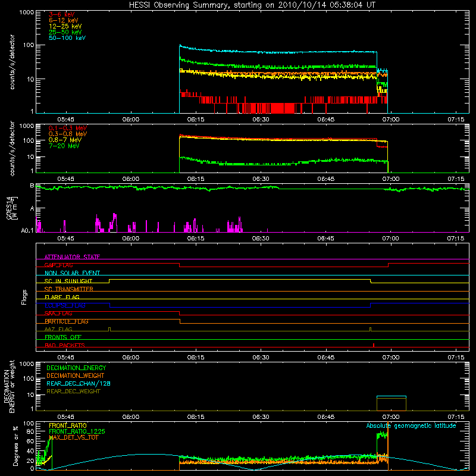The height and width of the screenshot is (476, 476).
Task: Click the SAA_FLAG label
Action: point(58,314)
